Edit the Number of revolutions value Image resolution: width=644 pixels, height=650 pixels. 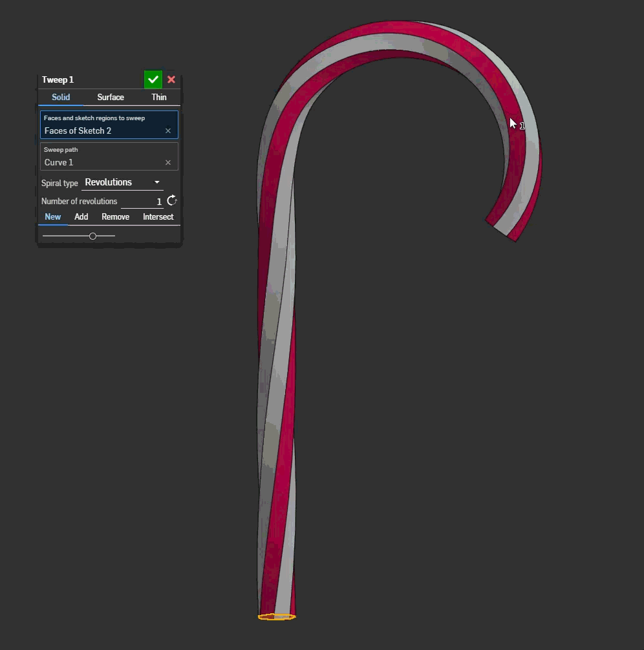142,202
